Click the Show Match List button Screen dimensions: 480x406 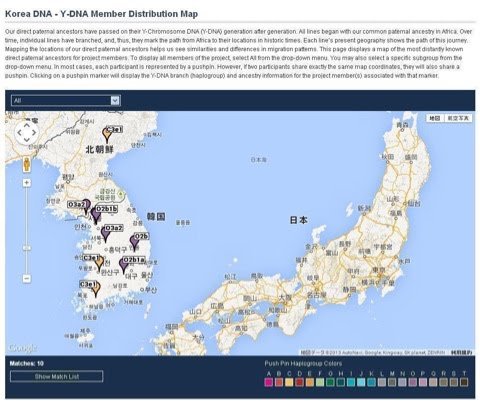click(x=57, y=376)
